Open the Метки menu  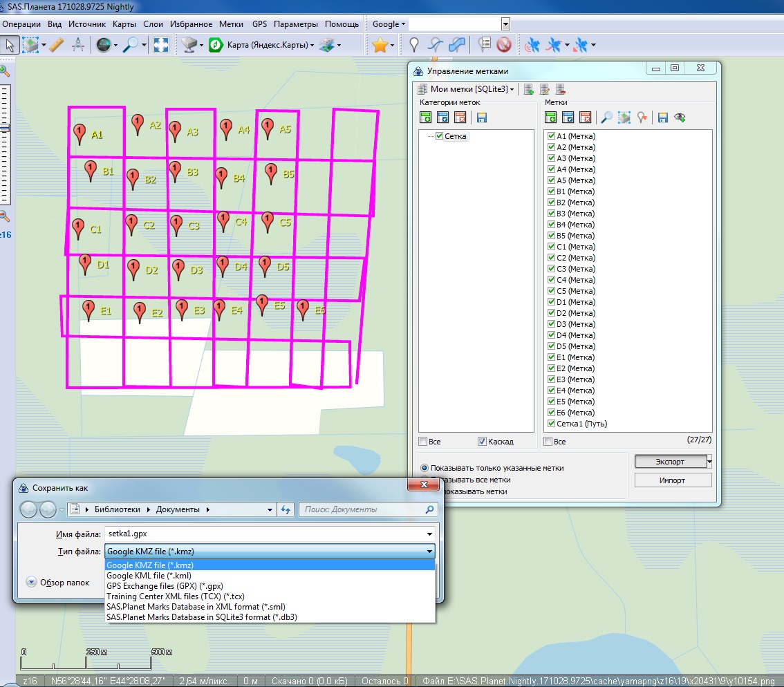231,24
